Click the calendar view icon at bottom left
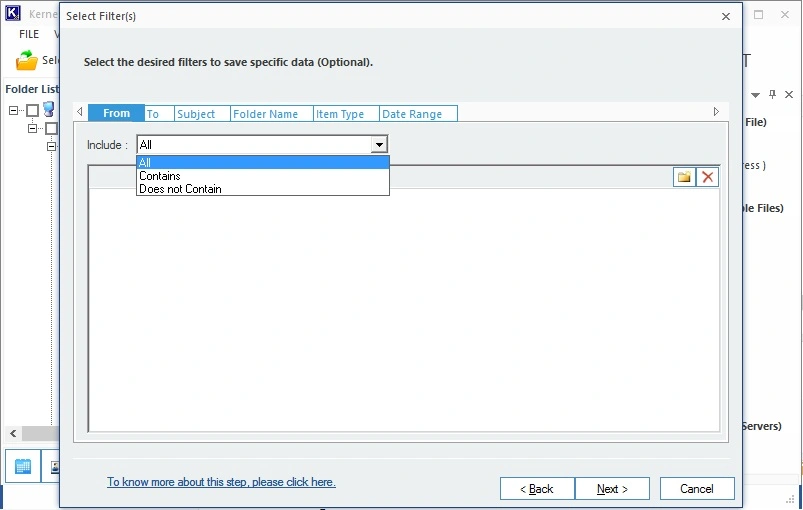The width and height of the screenshot is (803, 510). (23, 466)
